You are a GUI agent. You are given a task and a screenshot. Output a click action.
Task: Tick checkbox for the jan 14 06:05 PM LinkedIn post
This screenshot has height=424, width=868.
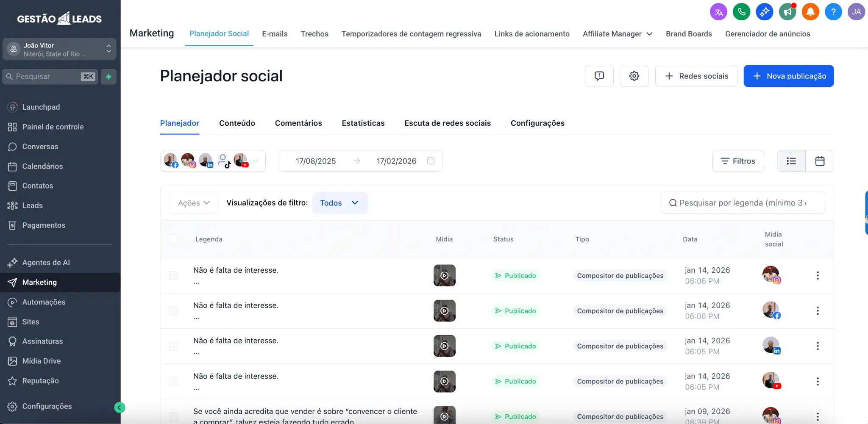click(173, 346)
